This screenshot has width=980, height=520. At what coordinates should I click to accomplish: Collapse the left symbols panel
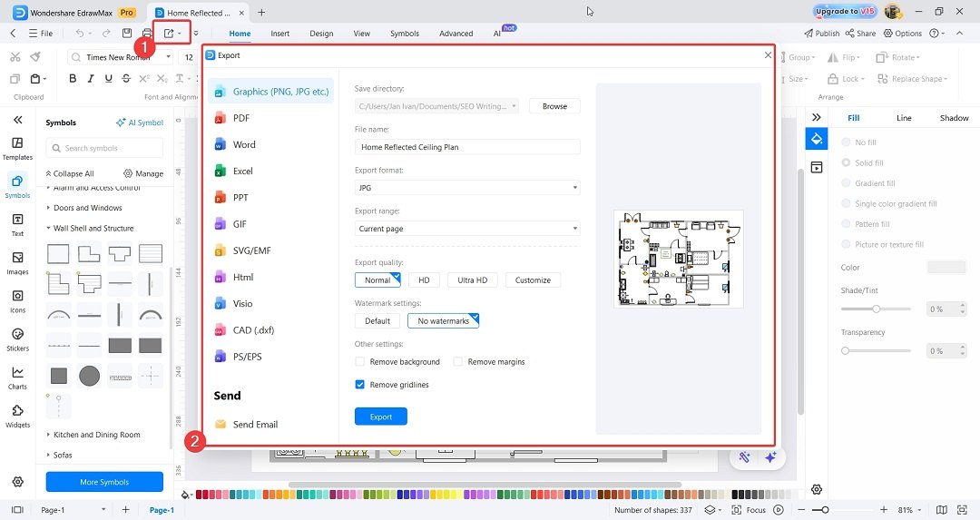coord(17,120)
